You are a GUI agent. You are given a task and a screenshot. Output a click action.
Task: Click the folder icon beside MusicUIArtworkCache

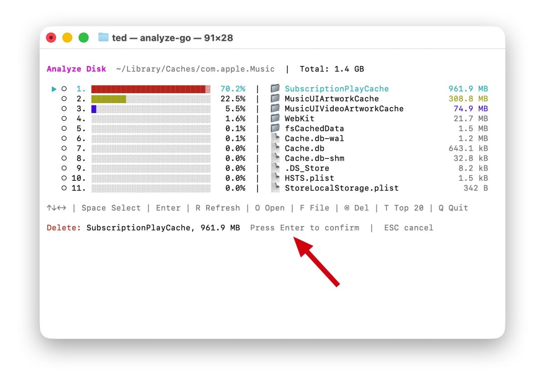275,99
